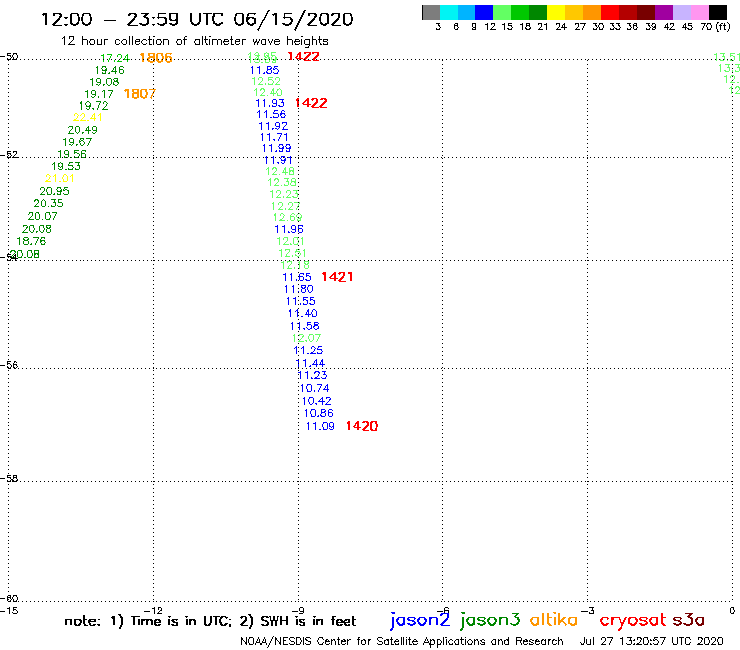Click the red time label 1420
The height and width of the screenshot is (650, 740).
click(362, 426)
